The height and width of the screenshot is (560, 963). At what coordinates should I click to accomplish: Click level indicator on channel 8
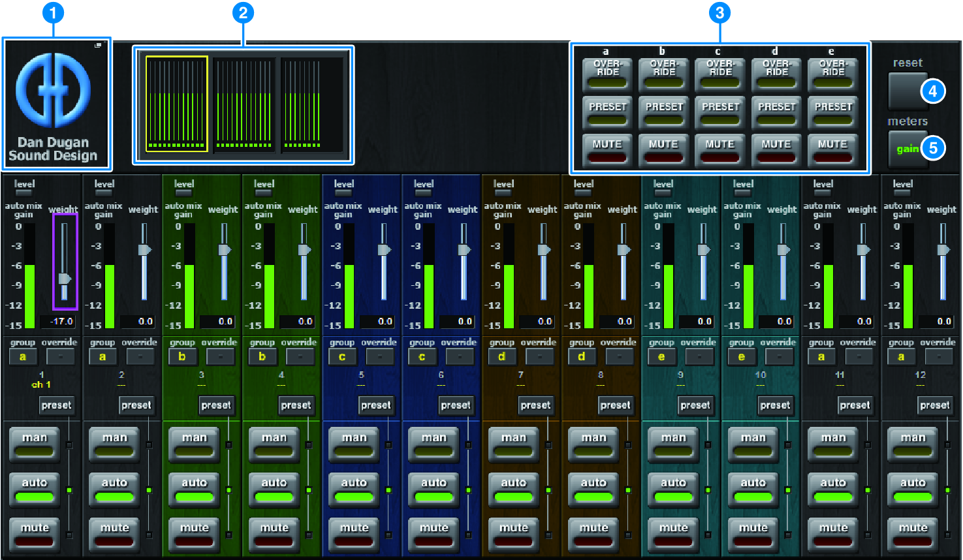[583, 193]
